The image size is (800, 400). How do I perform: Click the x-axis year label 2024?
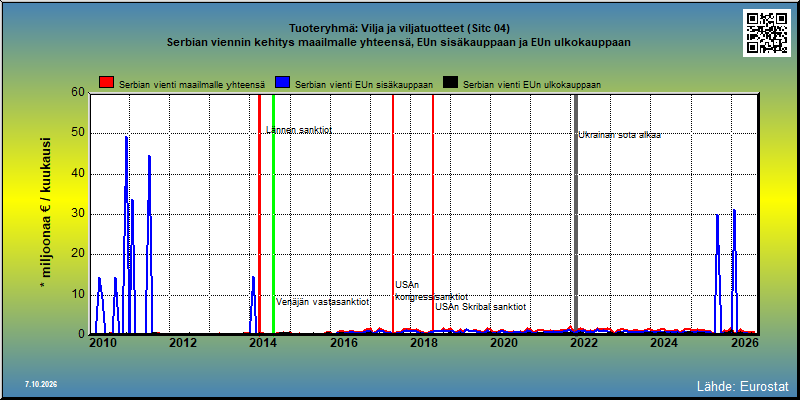pyautogui.click(x=663, y=343)
